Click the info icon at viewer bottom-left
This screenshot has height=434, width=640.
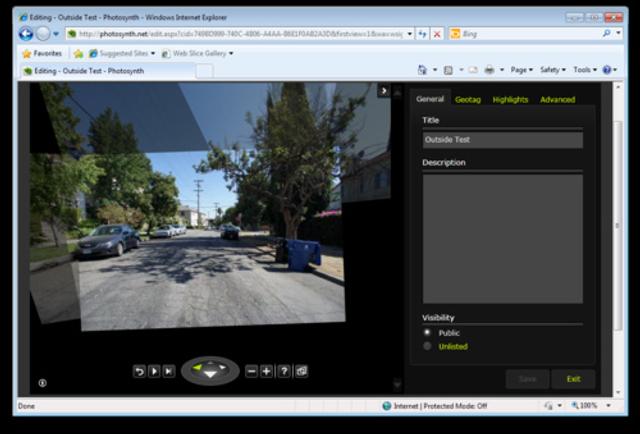43,382
